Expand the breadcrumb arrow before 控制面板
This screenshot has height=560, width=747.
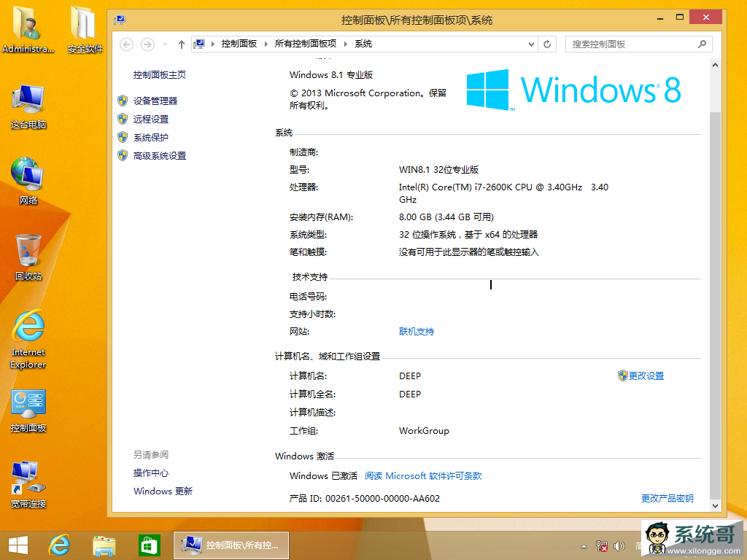[213, 44]
